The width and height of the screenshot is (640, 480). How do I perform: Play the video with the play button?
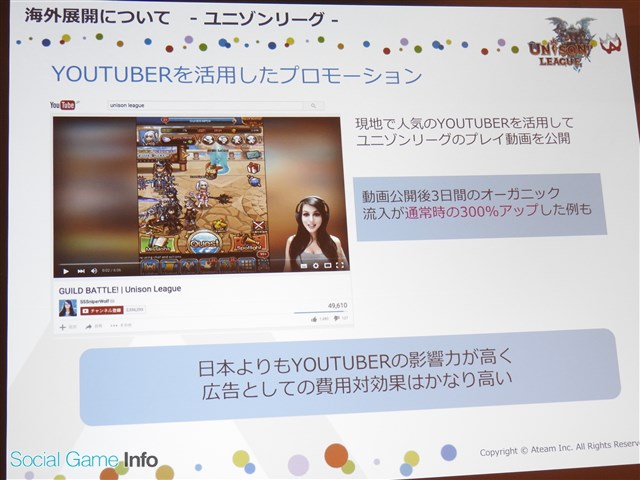point(66,271)
